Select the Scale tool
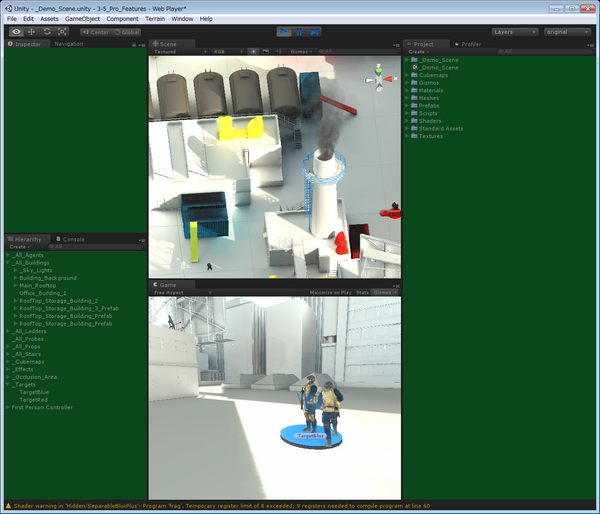 click(x=62, y=32)
